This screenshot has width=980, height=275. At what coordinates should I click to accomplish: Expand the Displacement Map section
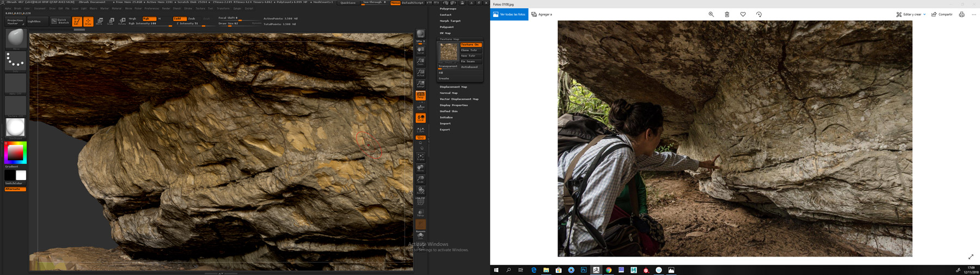coord(453,87)
